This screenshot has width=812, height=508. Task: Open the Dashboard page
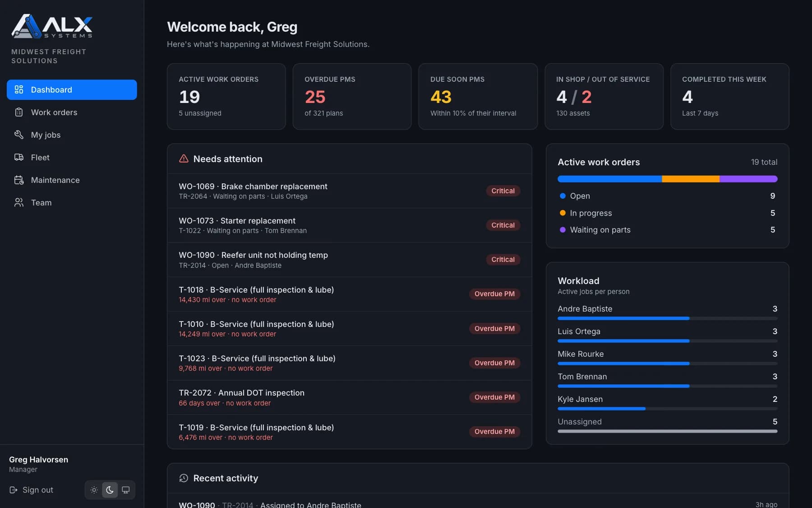tap(72, 89)
